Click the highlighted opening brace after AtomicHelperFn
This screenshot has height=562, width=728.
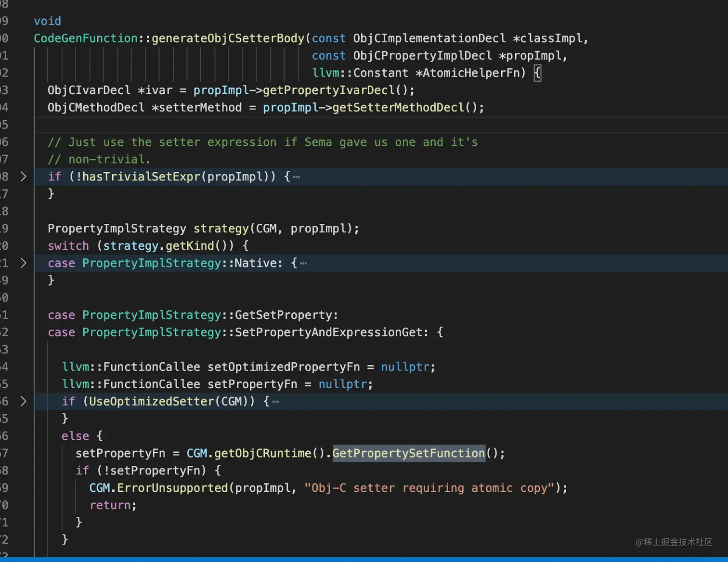coord(537,73)
